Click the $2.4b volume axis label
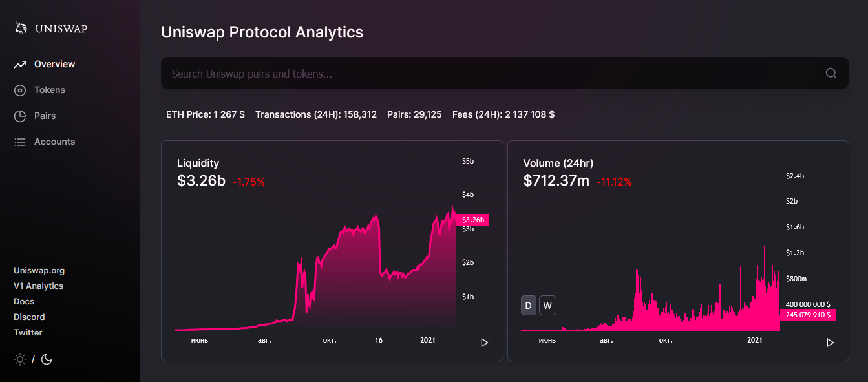Screen dimensions: 868x382 [795, 176]
